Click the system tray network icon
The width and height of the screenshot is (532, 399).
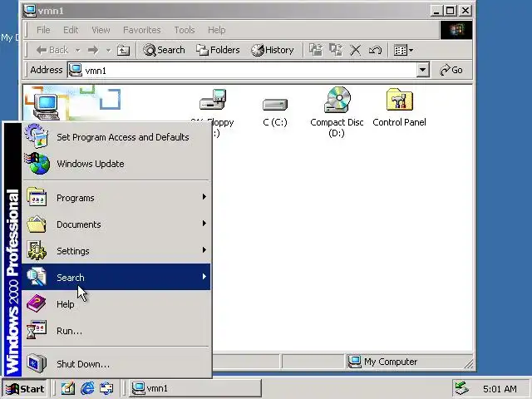[x=462, y=388]
